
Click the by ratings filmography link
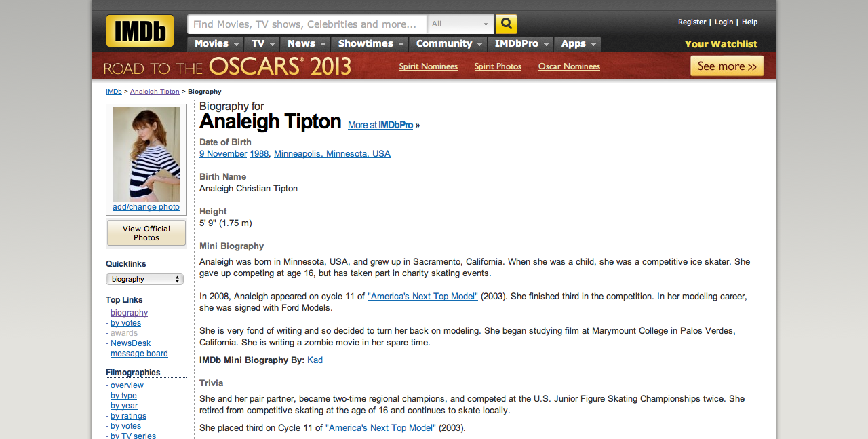128,416
